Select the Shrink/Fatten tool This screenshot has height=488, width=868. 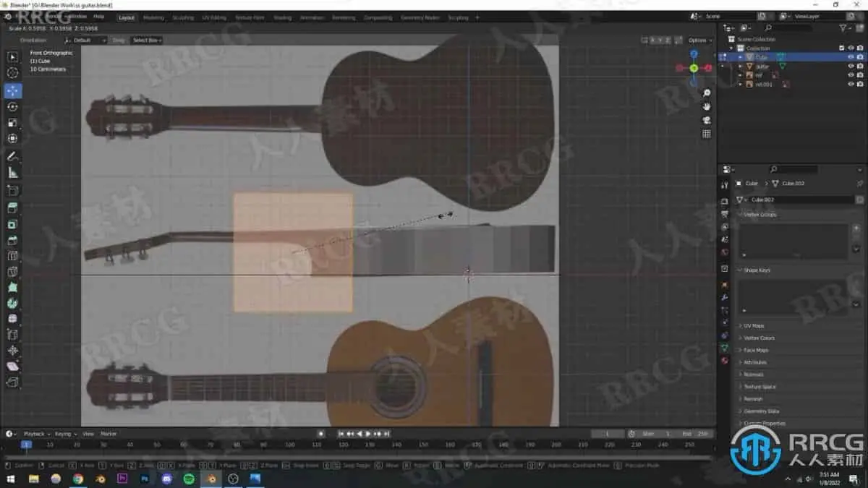12,351
